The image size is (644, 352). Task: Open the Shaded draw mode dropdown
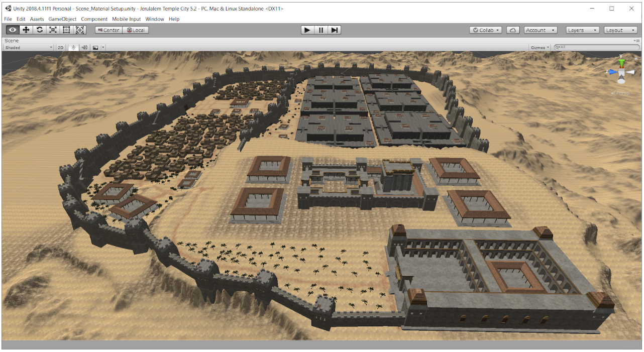pyautogui.click(x=28, y=48)
